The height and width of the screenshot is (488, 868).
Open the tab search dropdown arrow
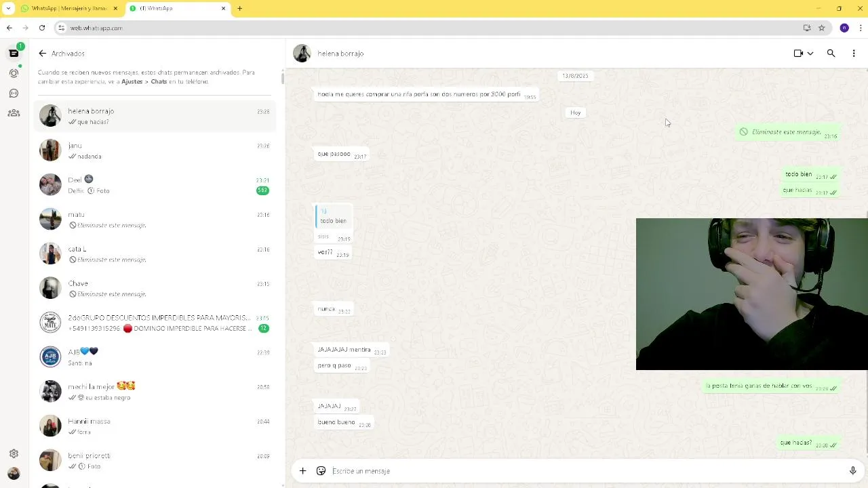tap(8, 8)
